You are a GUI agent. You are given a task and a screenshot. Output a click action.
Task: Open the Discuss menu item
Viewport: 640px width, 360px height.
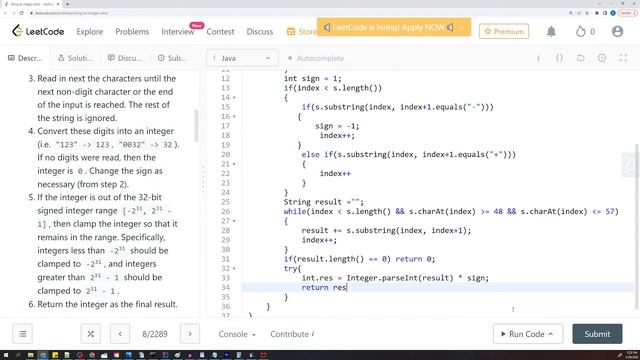coord(260,31)
